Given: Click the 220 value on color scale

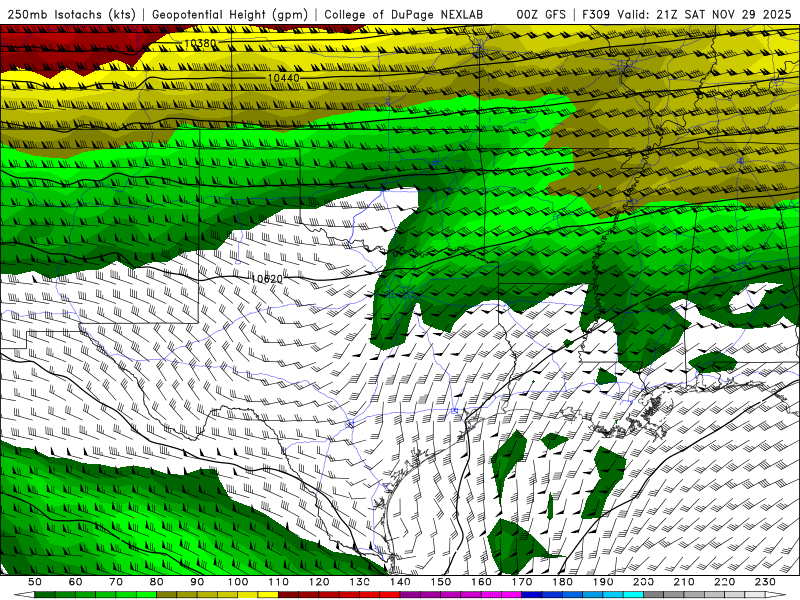Looking at the screenshot, I should click(x=724, y=582).
